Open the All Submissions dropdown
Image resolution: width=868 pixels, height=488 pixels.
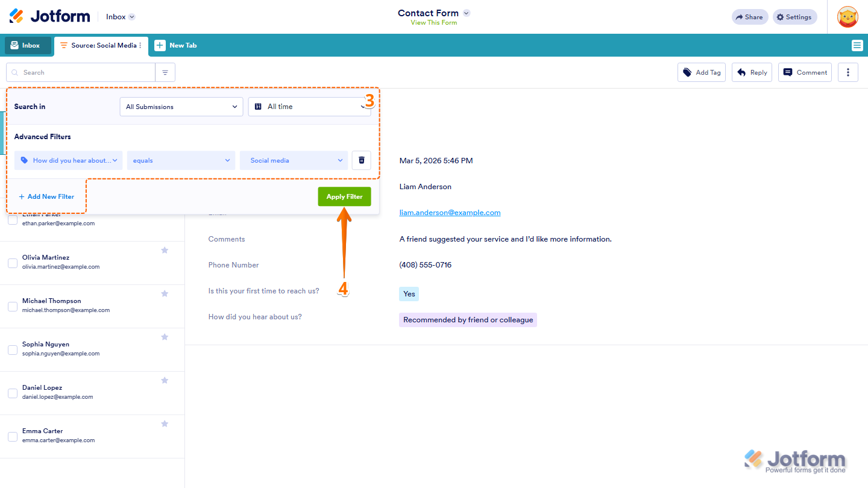(181, 107)
